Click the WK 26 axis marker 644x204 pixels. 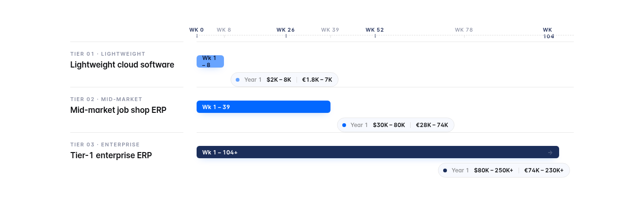pyautogui.click(x=286, y=30)
